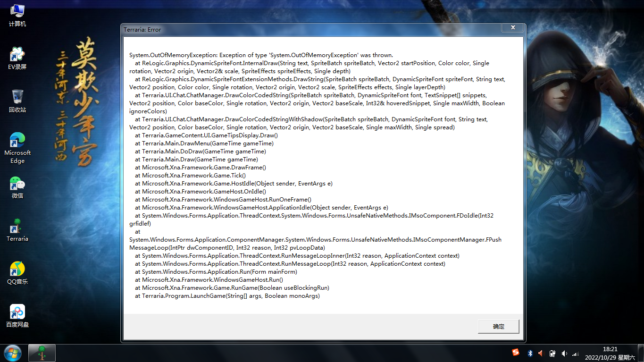Screen dimensions: 644x362
Task: Open the Bluetooth tray icon
Action: (x=530, y=353)
